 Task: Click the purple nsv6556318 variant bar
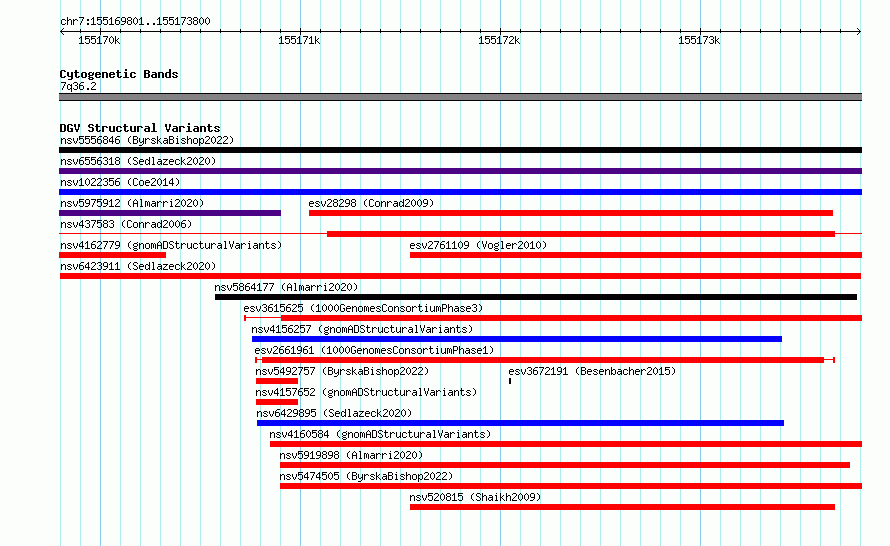click(460, 171)
